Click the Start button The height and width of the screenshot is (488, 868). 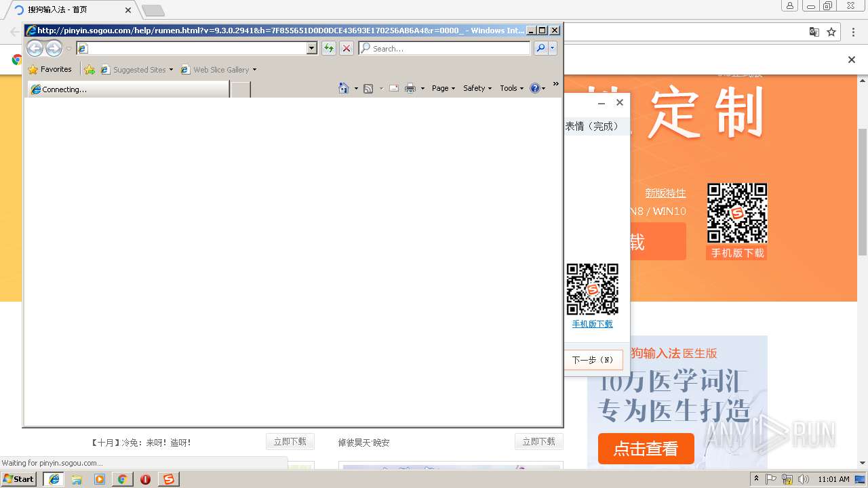[x=18, y=479]
